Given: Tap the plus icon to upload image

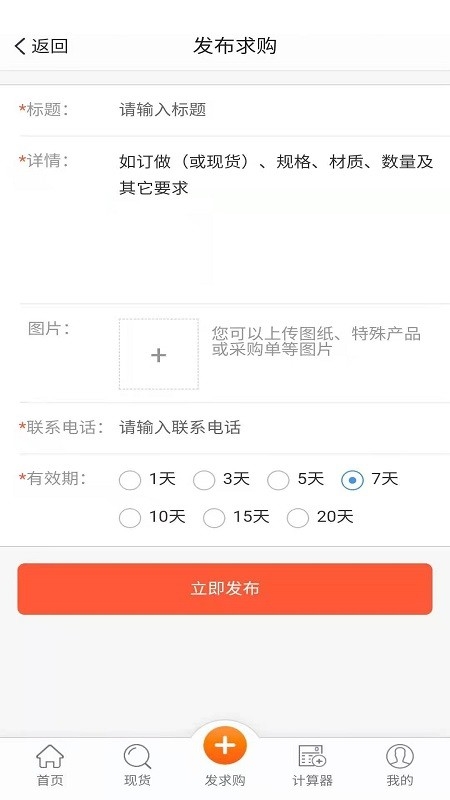Looking at the screenshot, I should [x=159, y=355].
